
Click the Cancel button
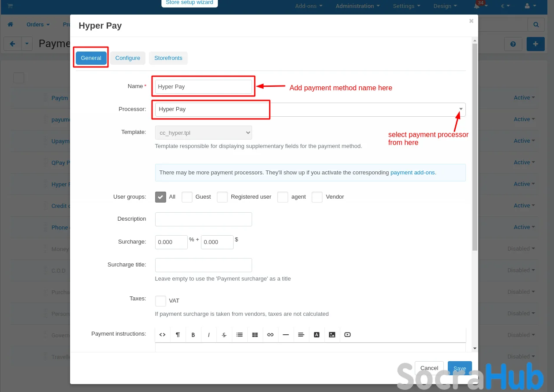click(429, 368)
